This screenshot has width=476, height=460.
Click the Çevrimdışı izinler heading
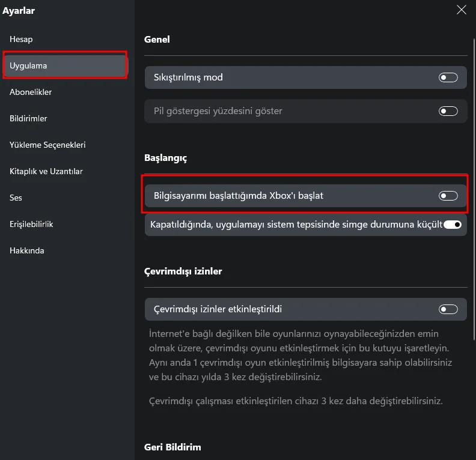[183, 271]
